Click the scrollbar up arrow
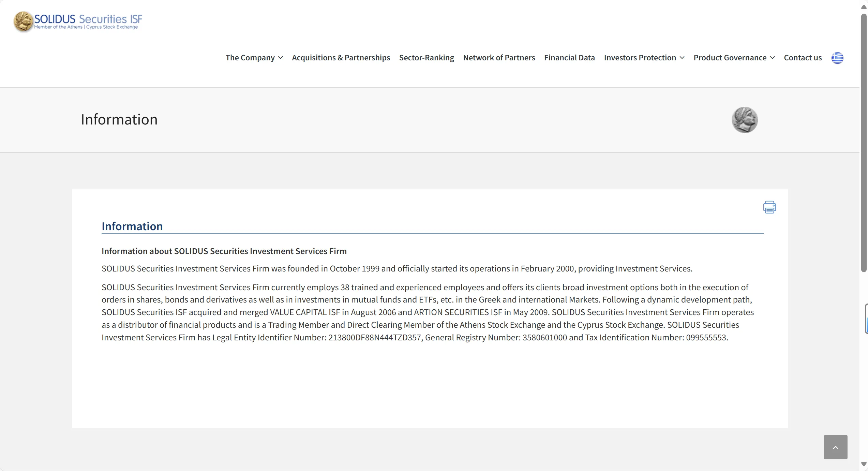Viewport: 868px width, 471px height. 864,7
